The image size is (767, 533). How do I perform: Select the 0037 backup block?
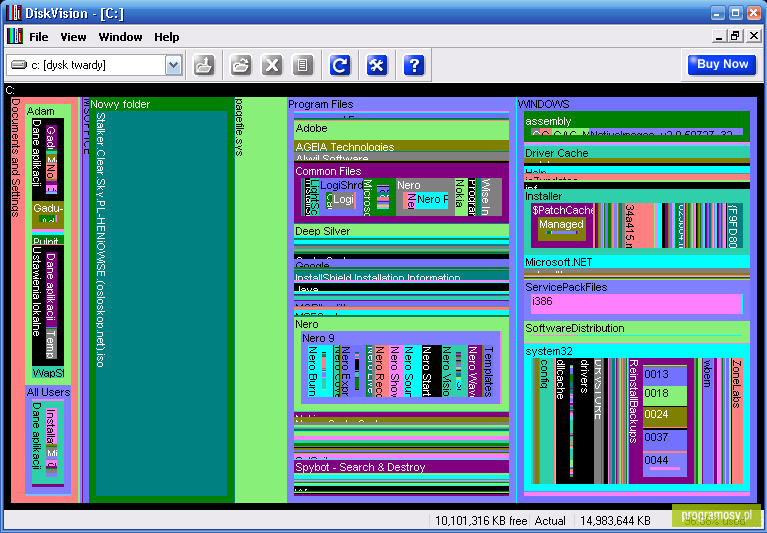coord(664,439)
